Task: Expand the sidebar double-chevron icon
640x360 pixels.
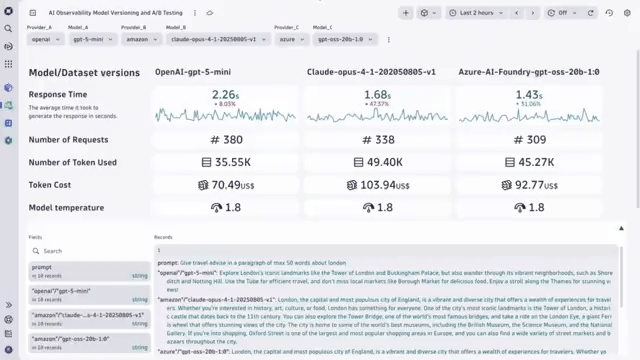Action: pyautogui.click(x=9, y=305)
